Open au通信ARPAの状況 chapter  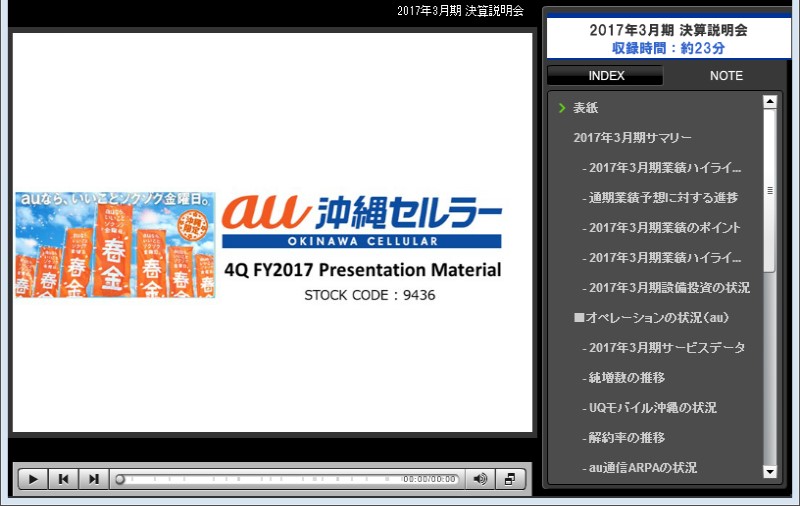(639, 468)
